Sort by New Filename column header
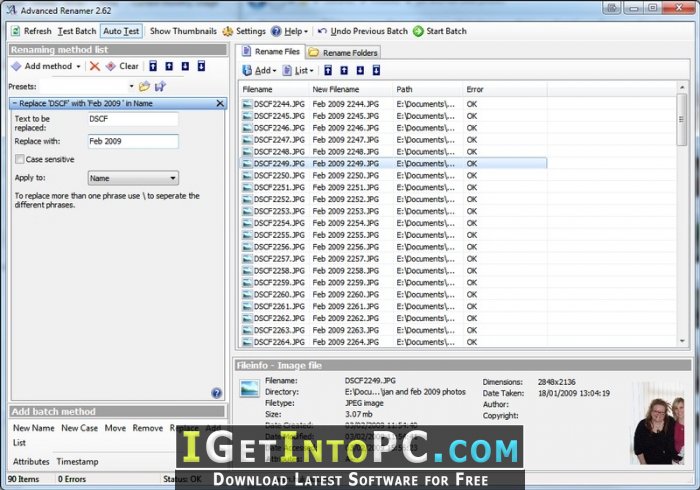The height and width of the screenshot is (490, 700). coord(351,89)
